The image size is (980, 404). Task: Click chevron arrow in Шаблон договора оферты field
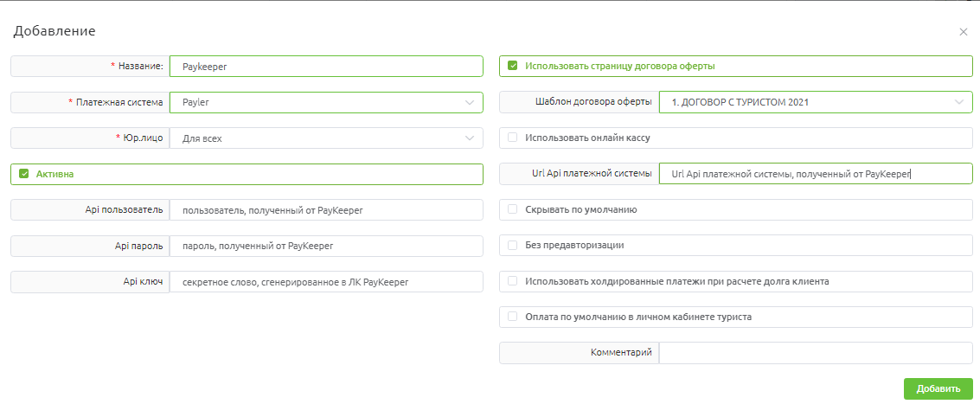[959, 102]
